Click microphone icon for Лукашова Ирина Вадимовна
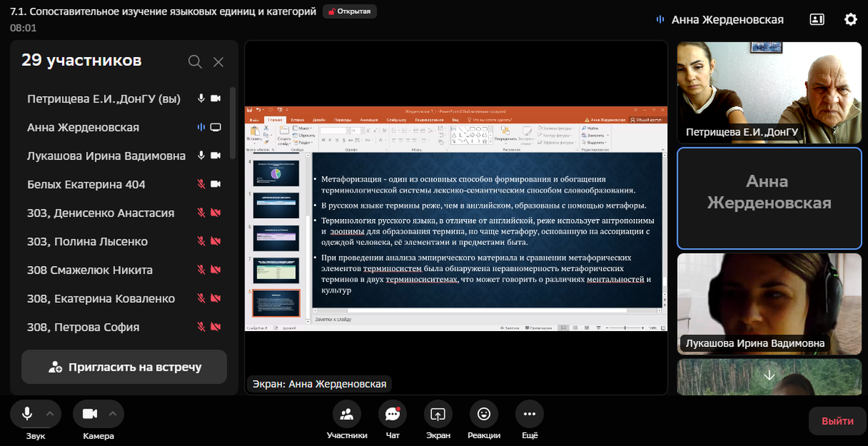The width and height of the screenshot is (868, 446). point(201,155)
